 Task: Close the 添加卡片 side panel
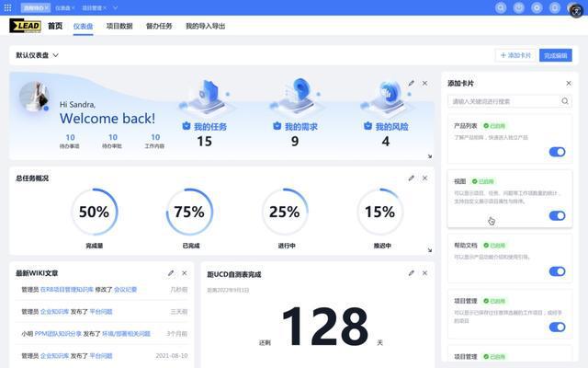(x=569, y=83)
